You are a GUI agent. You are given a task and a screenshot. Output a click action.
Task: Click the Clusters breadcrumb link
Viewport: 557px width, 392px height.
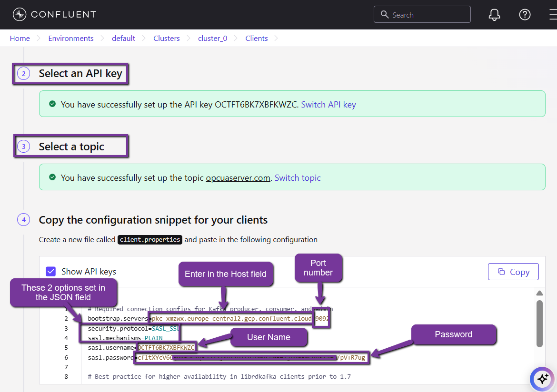coord(167,39)
